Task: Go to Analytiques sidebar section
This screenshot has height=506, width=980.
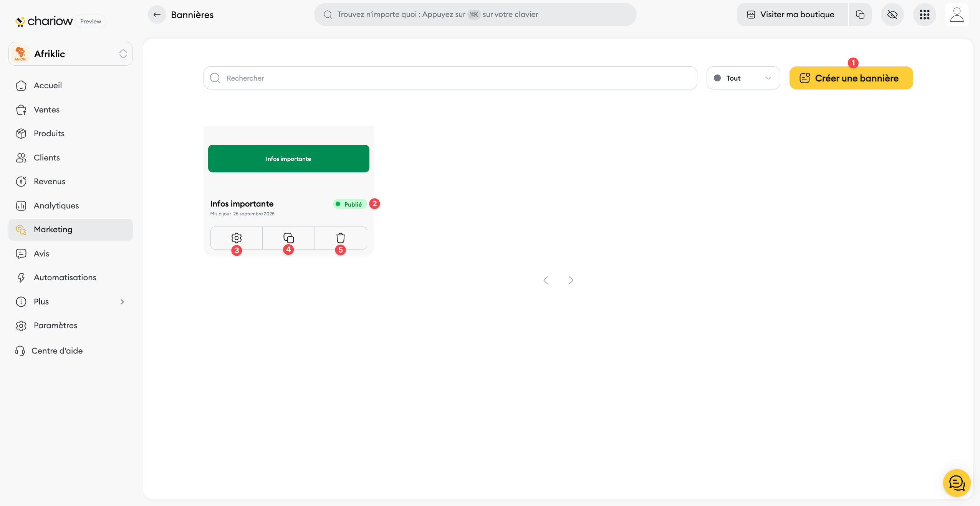Action: click(x=56, y=206)
